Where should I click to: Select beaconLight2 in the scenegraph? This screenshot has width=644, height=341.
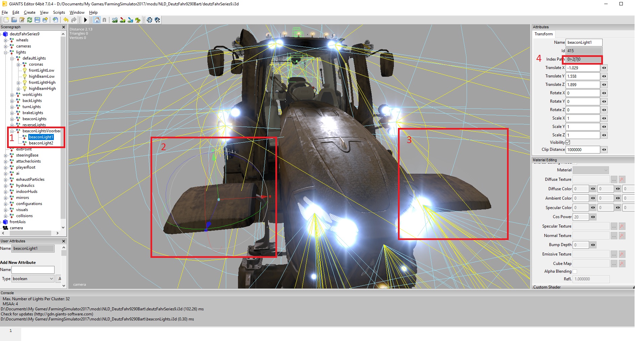point(41,143)
